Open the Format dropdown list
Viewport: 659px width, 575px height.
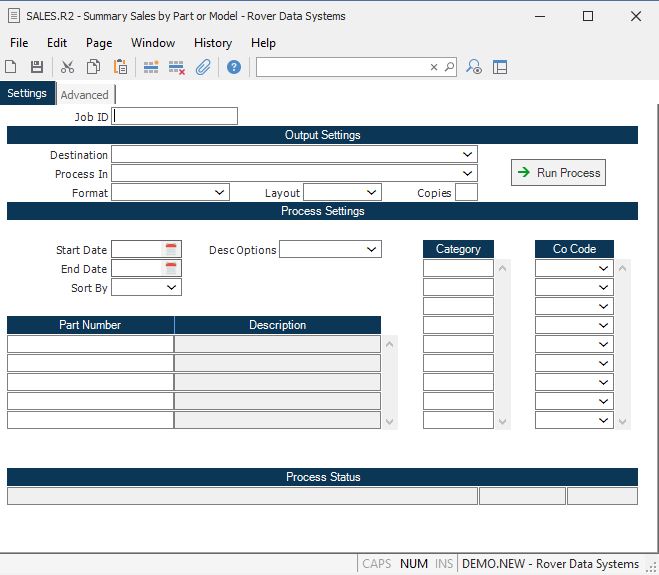pos(220,192)
